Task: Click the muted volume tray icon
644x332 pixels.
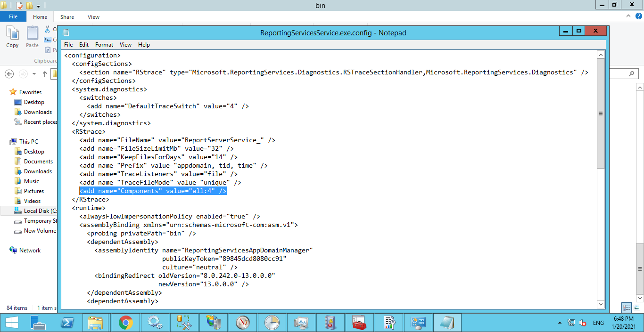Action: (583, 323)
